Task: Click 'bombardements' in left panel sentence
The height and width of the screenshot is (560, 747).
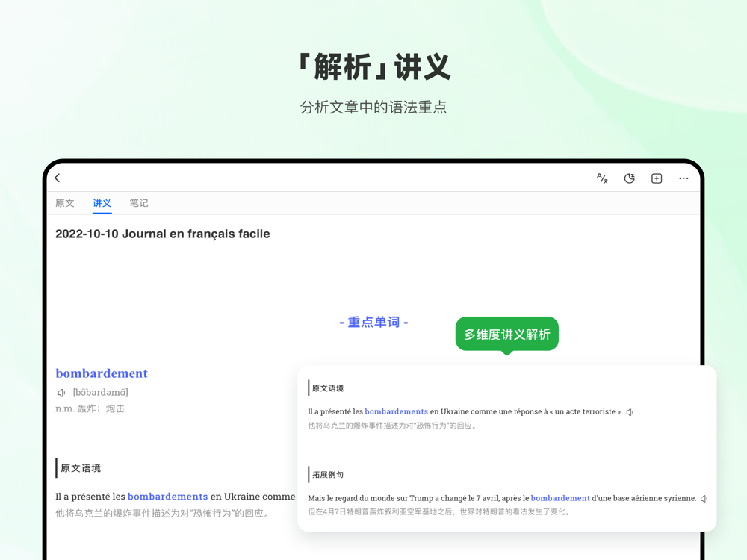Action: (167, 497)
